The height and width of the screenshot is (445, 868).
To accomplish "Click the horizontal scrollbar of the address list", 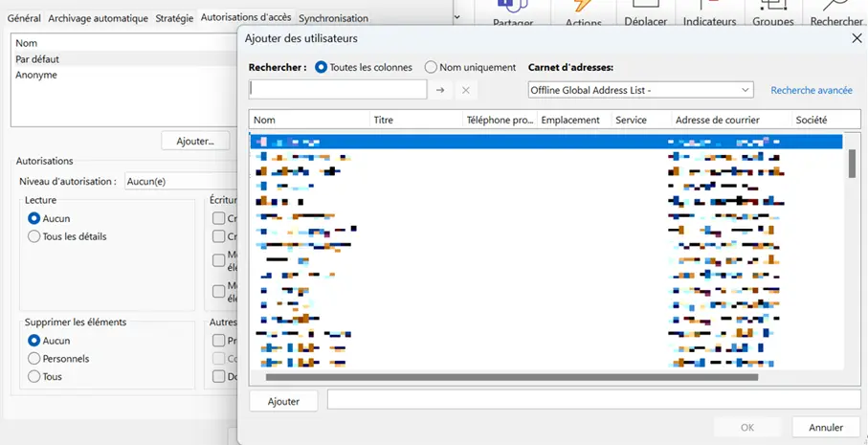I will point(512,377).
